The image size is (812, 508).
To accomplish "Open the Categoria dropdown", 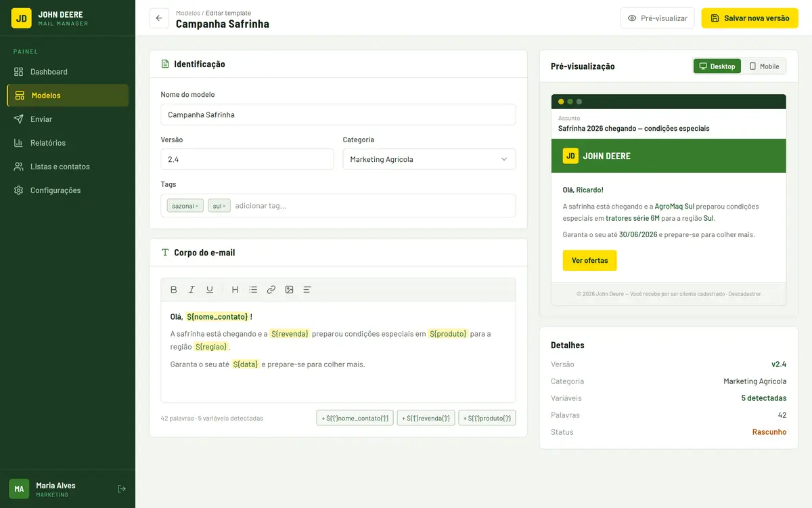I will coord(429,159).
